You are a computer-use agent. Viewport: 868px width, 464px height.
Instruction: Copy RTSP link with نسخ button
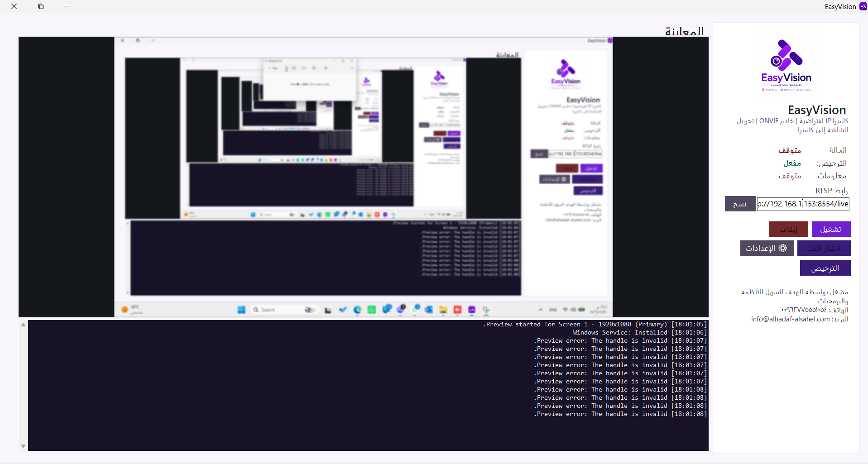740,204
